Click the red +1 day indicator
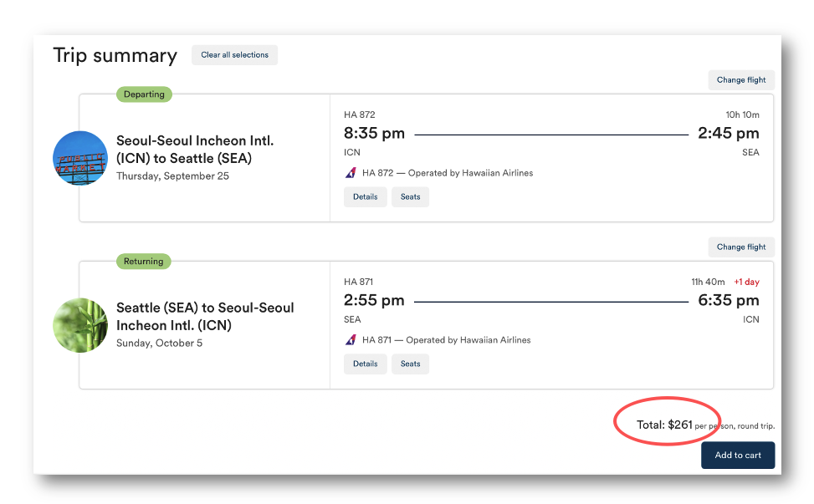Image resolution: width=814 pixels, height=504 pixels. 746,283
